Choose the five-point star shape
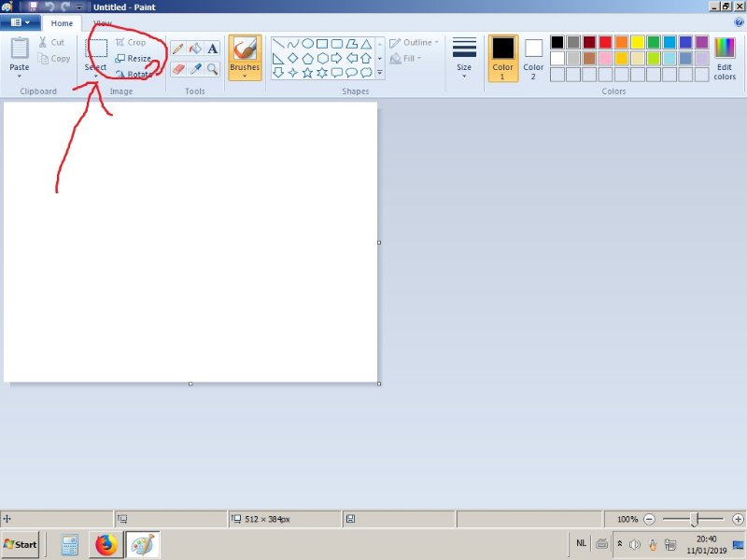The image size is (747, 560). pyautogui.click(x=307, y=73)
